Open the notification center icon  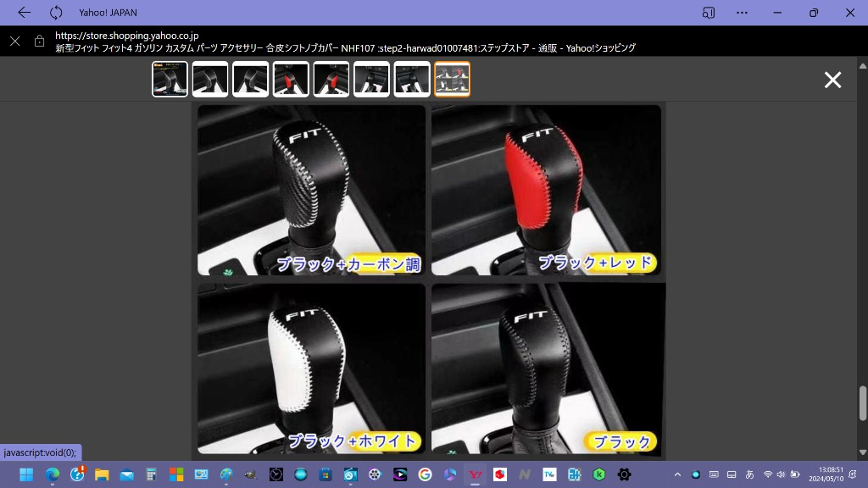pyautogui.click(x=854, y=474)
